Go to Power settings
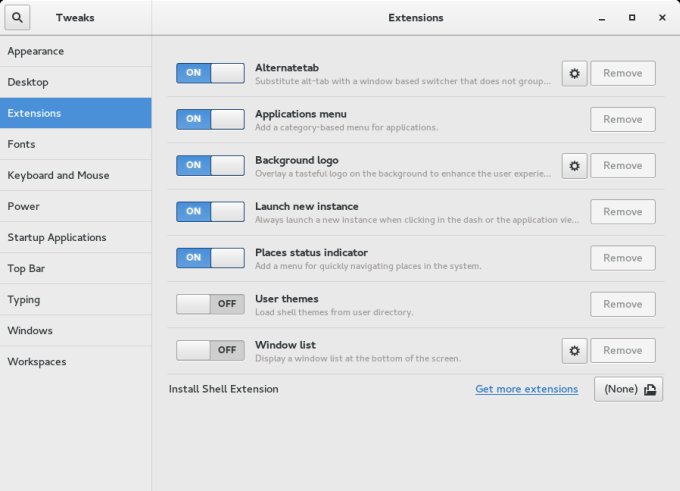Image resolution: width=680 pixels, height=491 pixels. [75, 206]
